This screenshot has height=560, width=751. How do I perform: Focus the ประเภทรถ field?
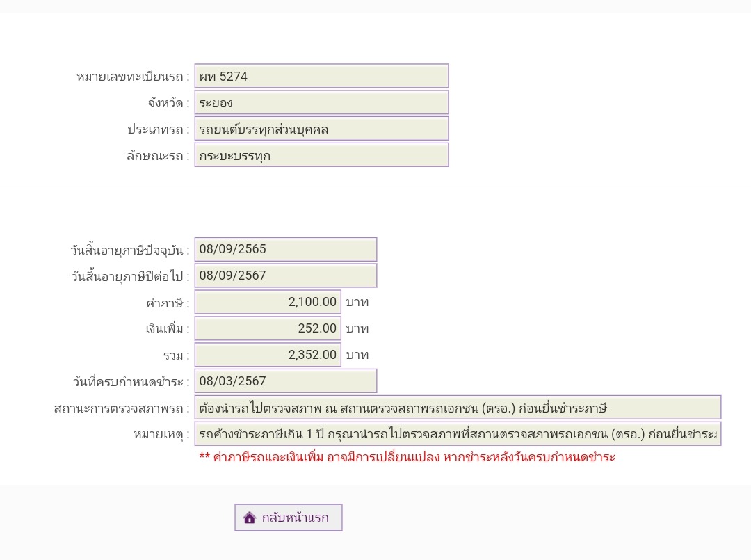point(321,129)
